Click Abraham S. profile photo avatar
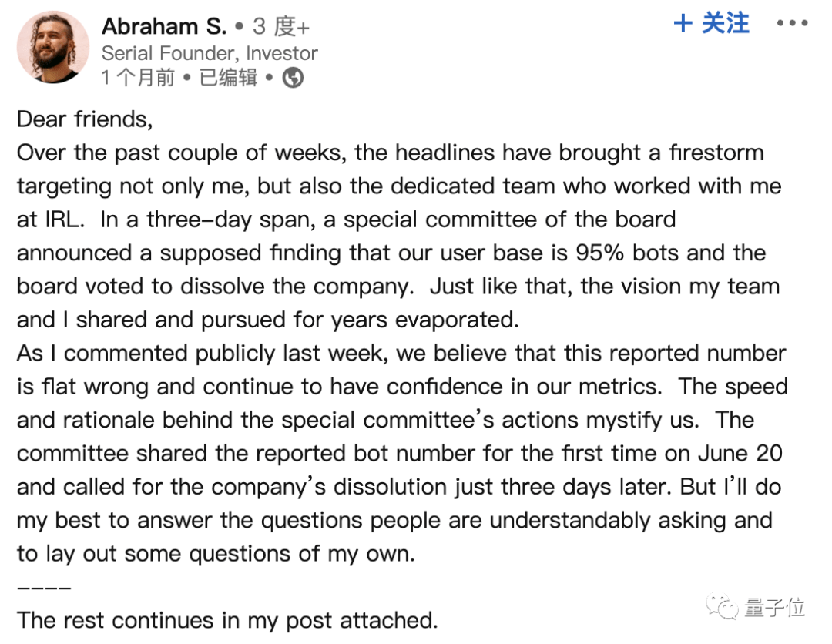The height and width of the screenshot is (644, 832). (x=53, y=48)
